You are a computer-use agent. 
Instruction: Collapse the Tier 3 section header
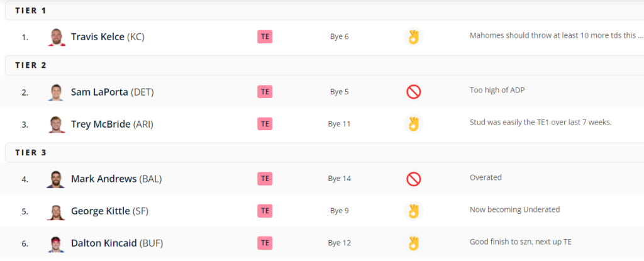pyautogui.click(x=325, y=152)
